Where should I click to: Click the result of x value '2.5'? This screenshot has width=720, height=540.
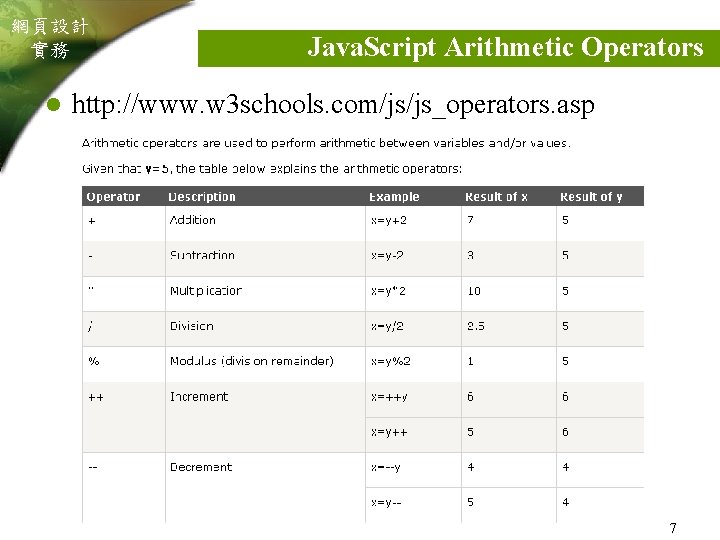coord(476,326)
